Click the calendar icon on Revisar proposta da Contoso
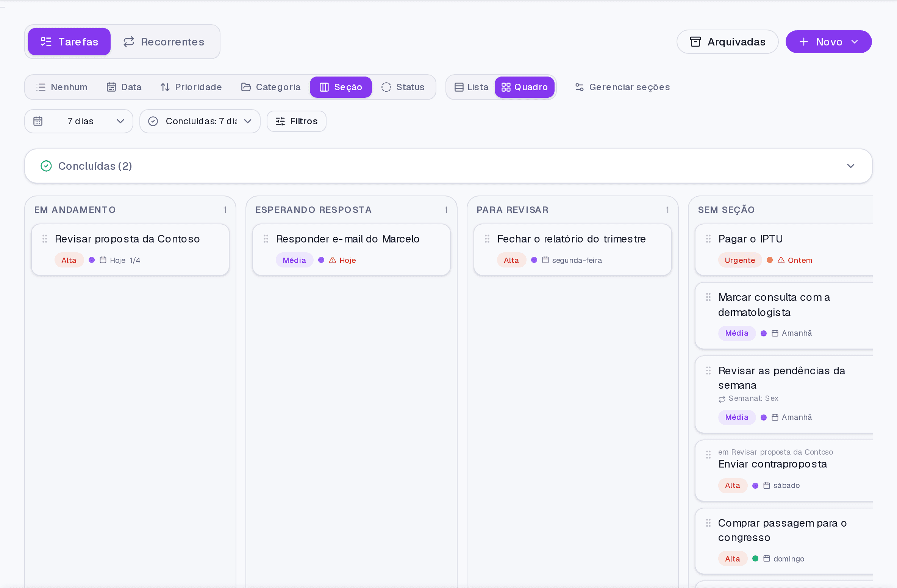 coord(103,260)
